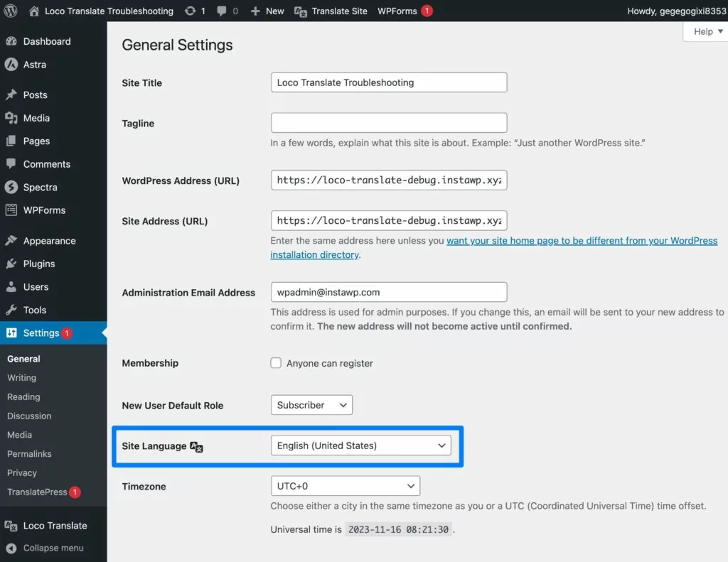The height and width of the screenshot is (562, 728).
Task: Click the Translate Site admin bar link
Action: [339, 11]
